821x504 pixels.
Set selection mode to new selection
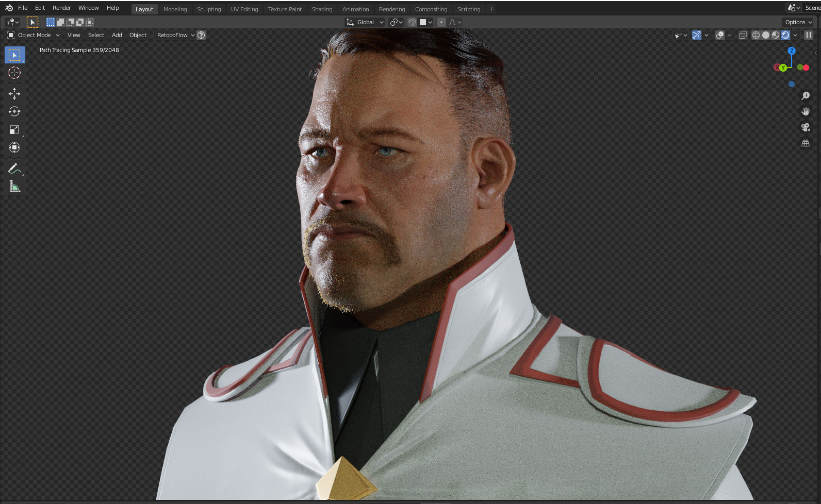point(50,22)
